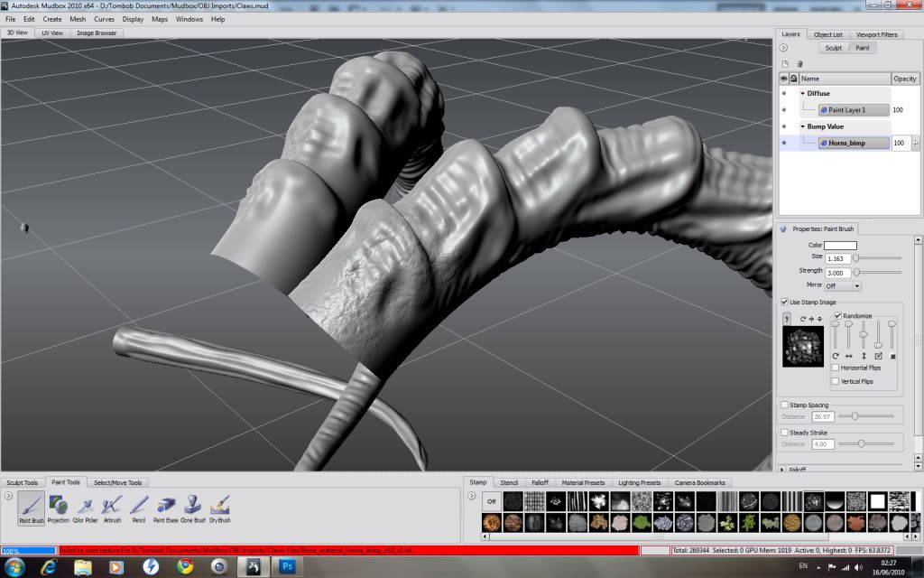Collapse the Diffuse layer group
Image resolution: width=924 pixels, height=578 pixels.
803,93
